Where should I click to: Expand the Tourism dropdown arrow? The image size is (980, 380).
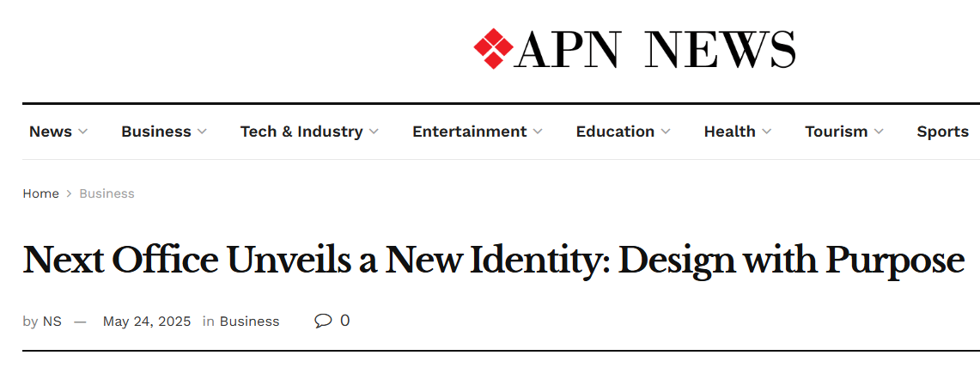879,132
